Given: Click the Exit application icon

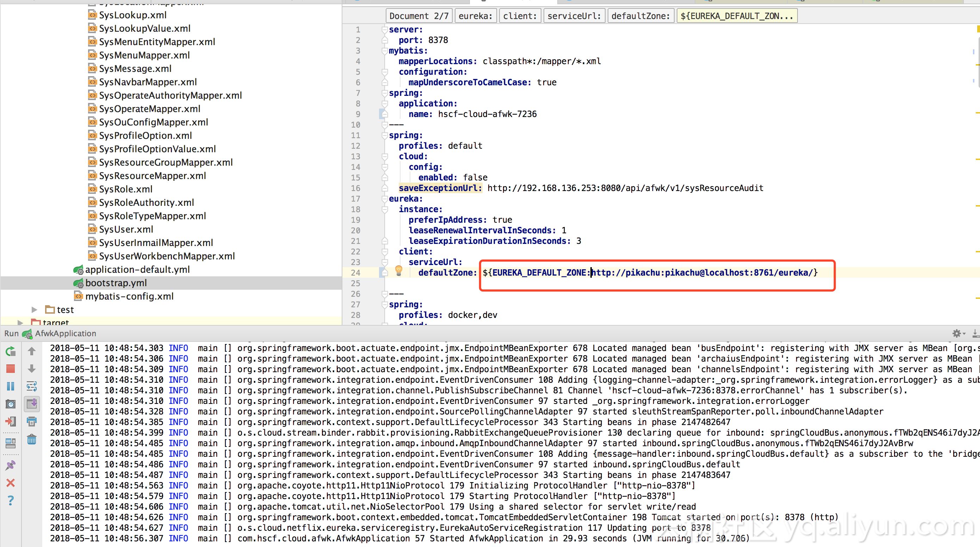Looking at the screenshot, I should pyautogui.click(x=11, y=422).
